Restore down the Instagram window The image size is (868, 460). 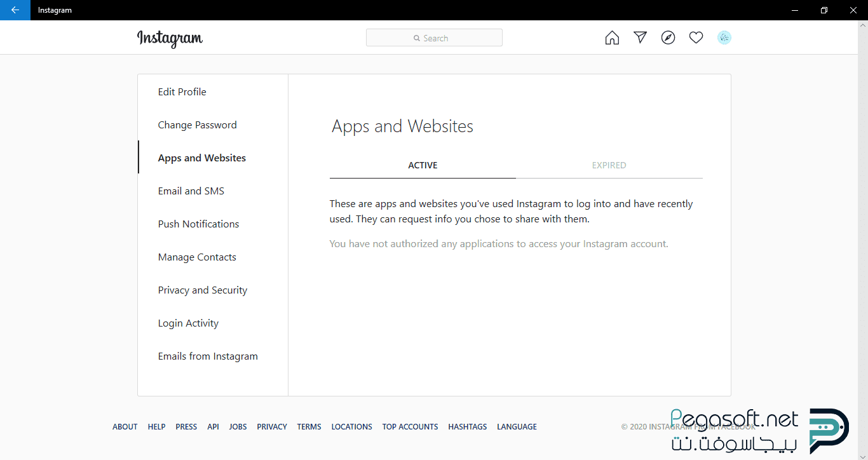click(x=824, y=10)
